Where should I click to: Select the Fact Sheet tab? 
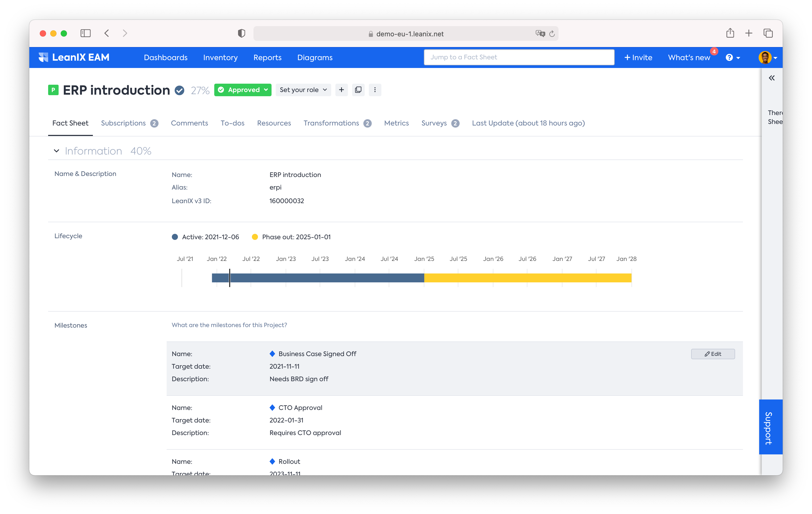(x=70, y=123)
